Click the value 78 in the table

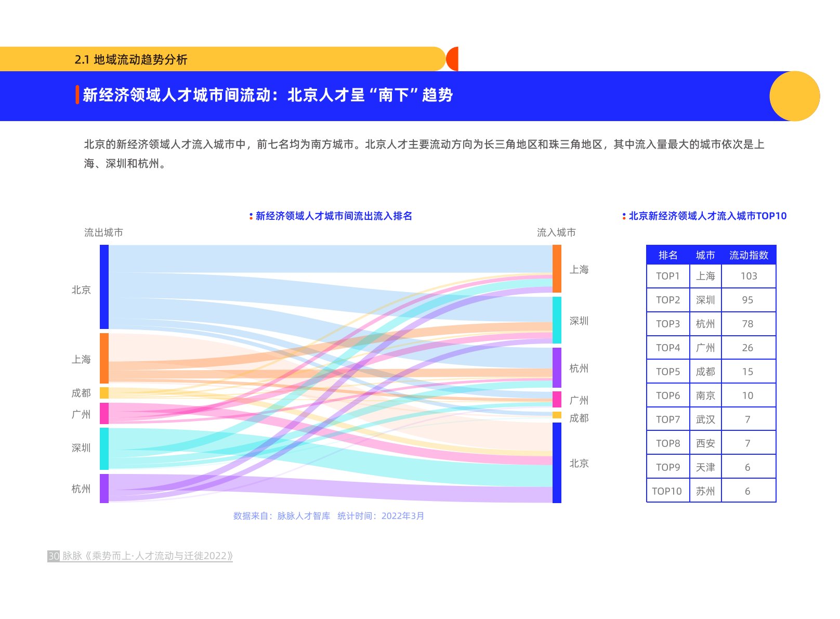pyautogui.click(x=749, y=324)
